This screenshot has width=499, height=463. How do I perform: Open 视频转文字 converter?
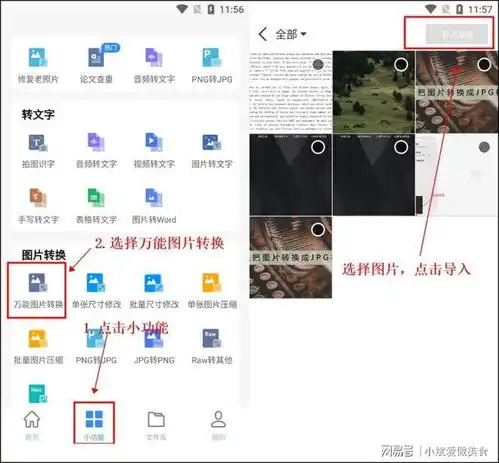(x=154, y=151)
